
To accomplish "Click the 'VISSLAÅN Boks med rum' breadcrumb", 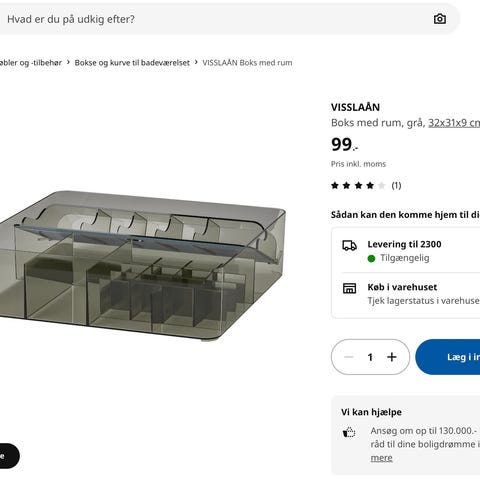I will [x=247, y=63].
